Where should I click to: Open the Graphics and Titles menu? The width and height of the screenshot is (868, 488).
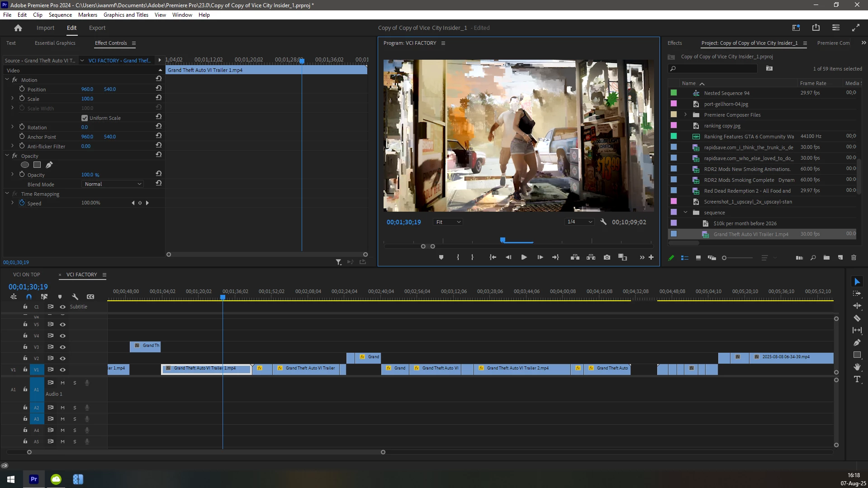[126, 15]
